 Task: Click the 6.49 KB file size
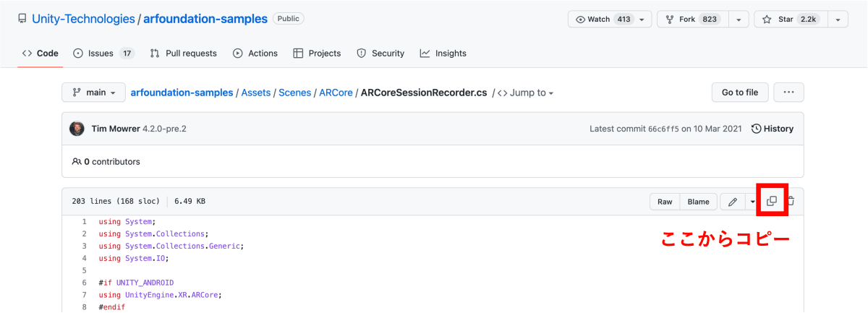[190, 202]
